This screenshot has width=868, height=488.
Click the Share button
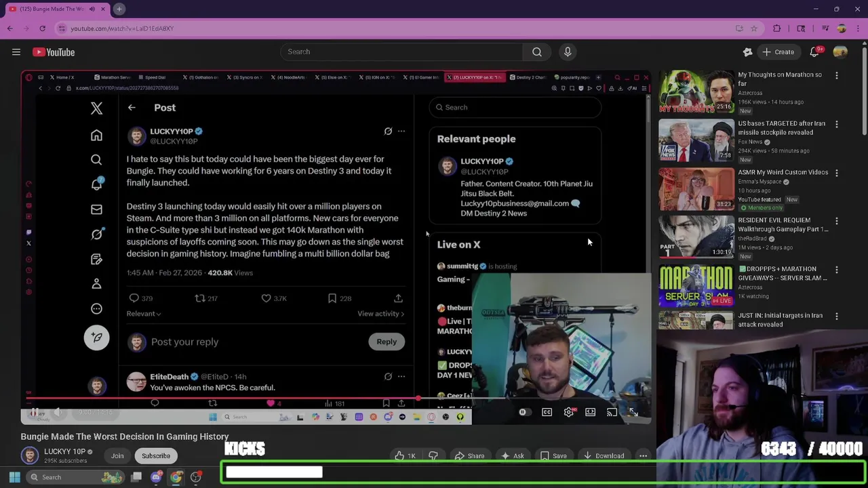pos(469,456)
